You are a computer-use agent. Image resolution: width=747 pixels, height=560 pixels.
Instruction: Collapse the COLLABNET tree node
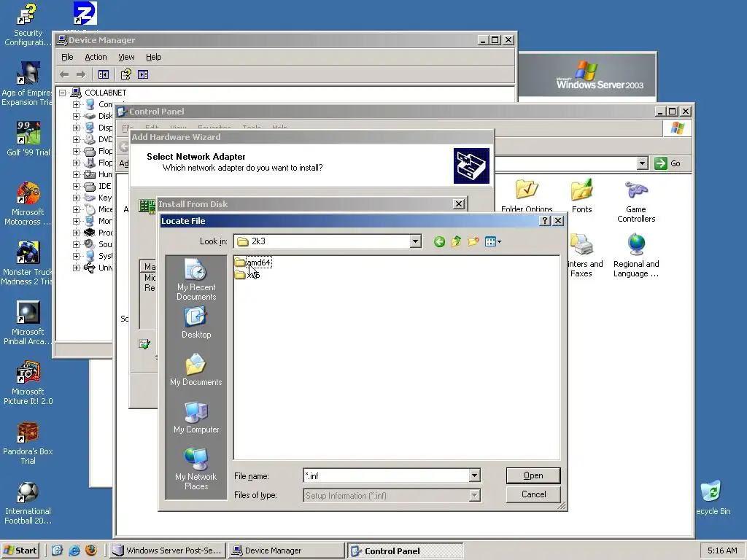63,93
